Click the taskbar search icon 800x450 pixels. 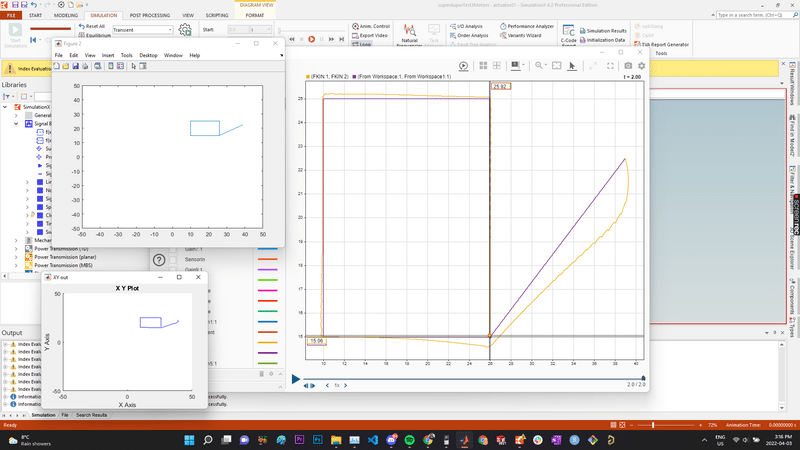pyautogui.click(x=208, y=440)
